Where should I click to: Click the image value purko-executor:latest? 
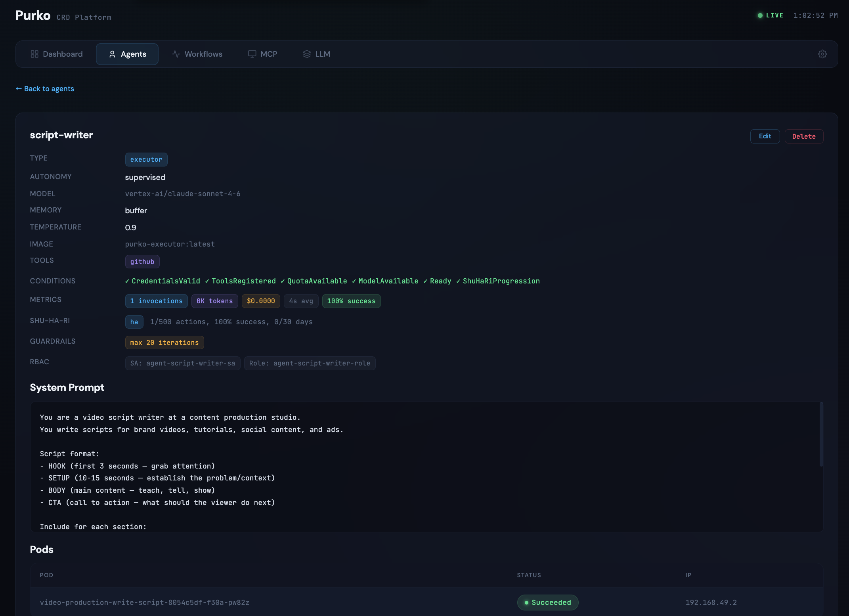point(170,244)
